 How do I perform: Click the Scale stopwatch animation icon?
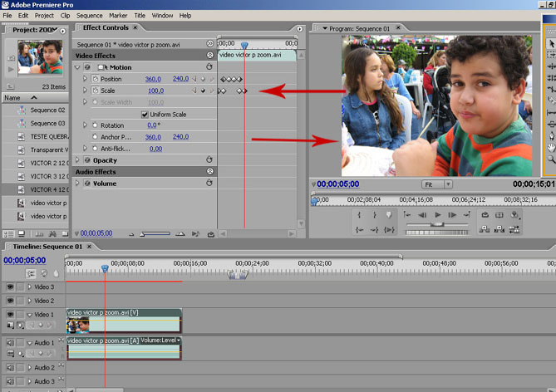96,91
